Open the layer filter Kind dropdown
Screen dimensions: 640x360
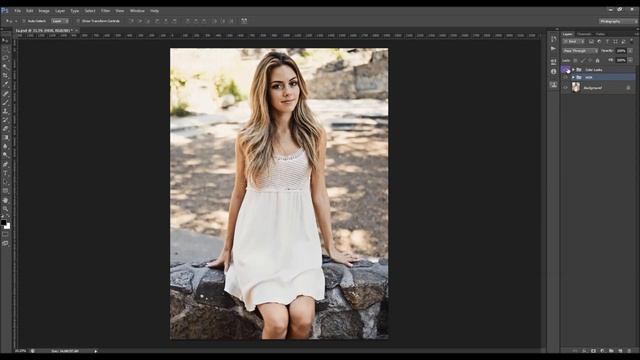574,42
